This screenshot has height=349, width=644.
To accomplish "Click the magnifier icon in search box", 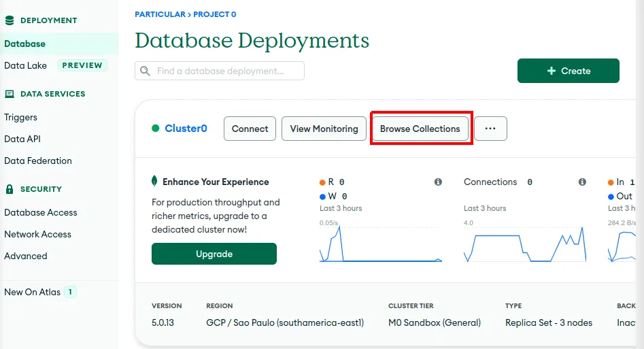I will [145, 71].
